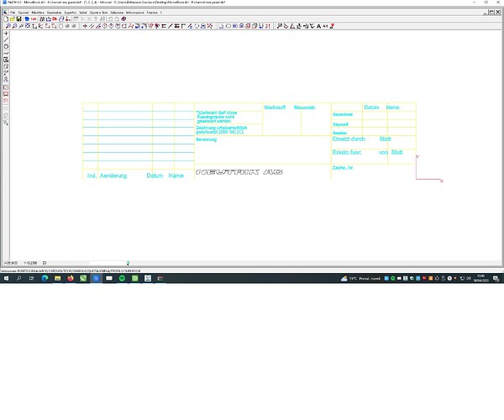This screenshot has width=504, height=420.
Task: Select the curve tool in left toolbar
Action: tap(6, 53)
